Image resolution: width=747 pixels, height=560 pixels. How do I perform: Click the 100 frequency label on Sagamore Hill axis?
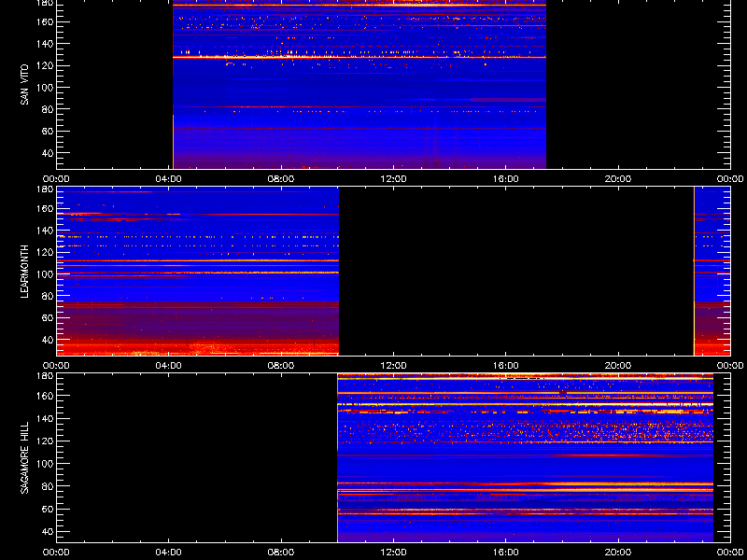click(44, 463)
